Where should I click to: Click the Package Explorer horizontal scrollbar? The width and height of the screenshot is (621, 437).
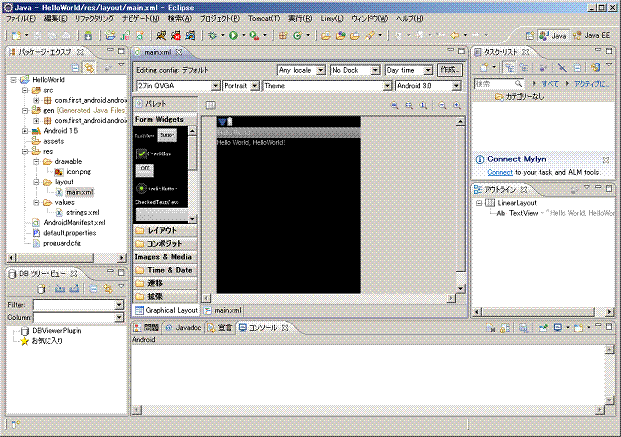(x=67, y=258)
